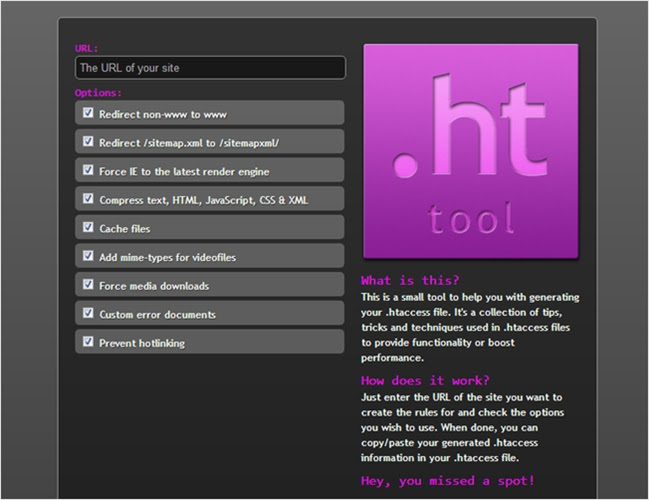Toggle Force media downloads checkbox
The image size is (649, 500).
click(88, 284)
